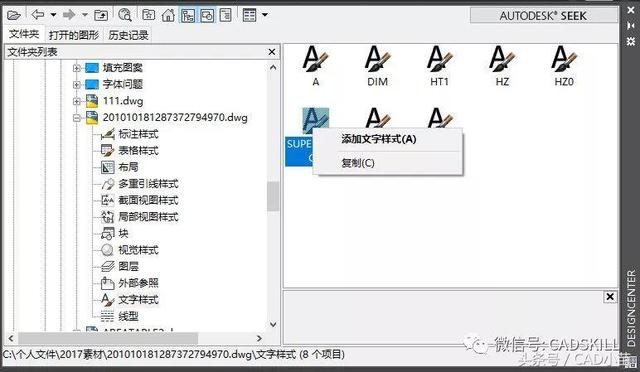
Task: Select 截面视图样式 in the tree
Action: click(148, 200)
